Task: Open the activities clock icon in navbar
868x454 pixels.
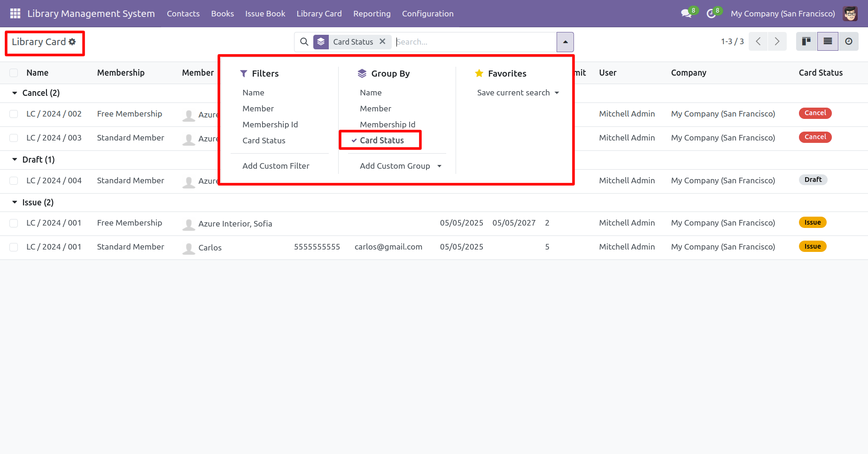Action: click(711, 14)
